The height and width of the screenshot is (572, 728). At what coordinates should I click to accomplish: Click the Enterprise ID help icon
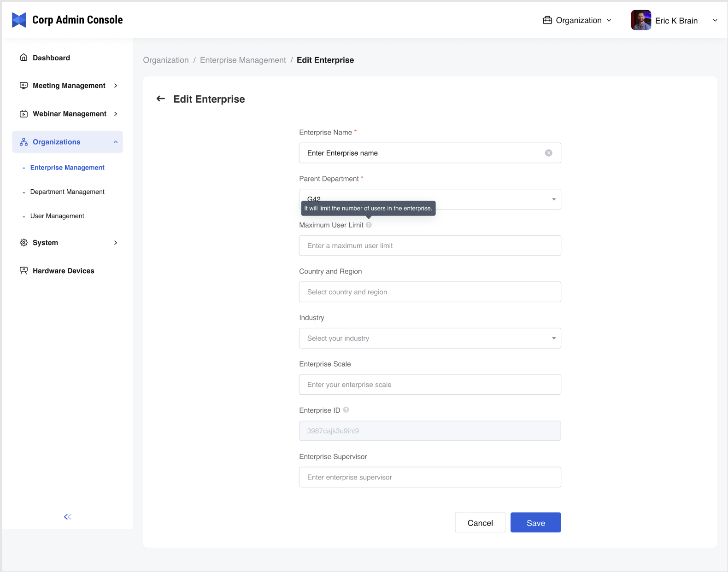pyautogui.click(x=346, y=410)
